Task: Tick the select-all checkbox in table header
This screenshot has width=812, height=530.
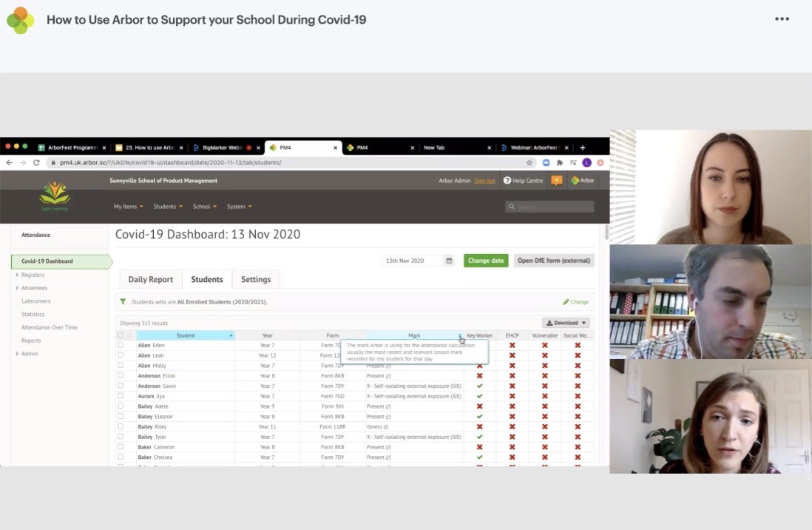Action: click(x=121, y=335)
